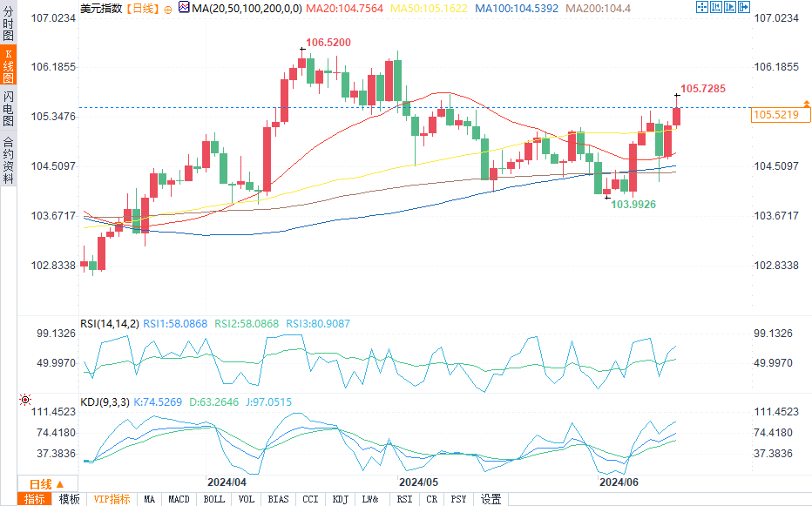Pick the BIAS indicator button

(x=278, y=499)
